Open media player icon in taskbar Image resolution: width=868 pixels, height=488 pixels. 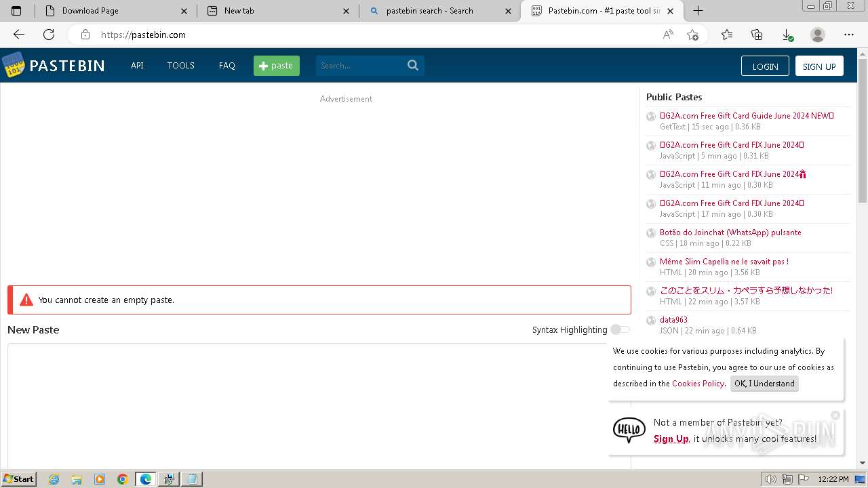click(x=100, y=479)
